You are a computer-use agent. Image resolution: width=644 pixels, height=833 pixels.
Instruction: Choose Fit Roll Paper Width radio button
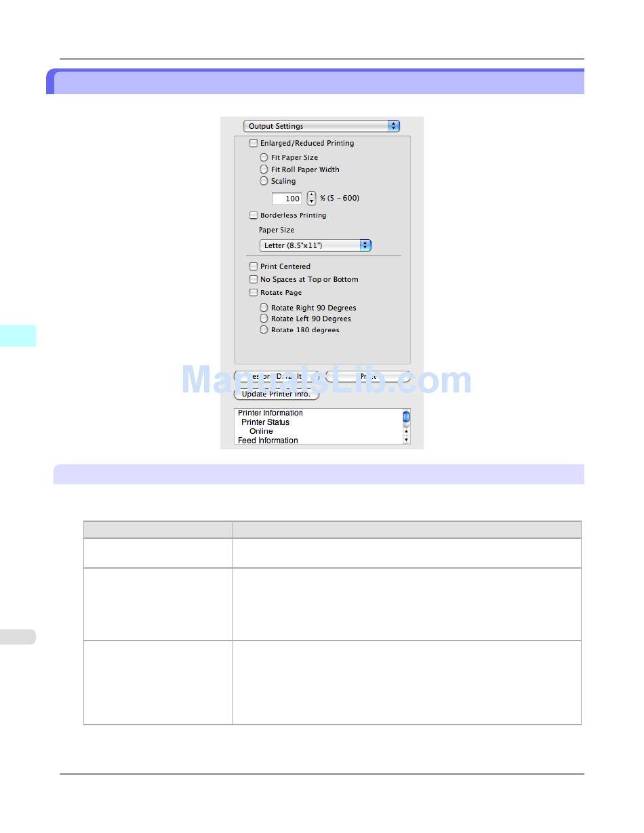coord(264,169)
